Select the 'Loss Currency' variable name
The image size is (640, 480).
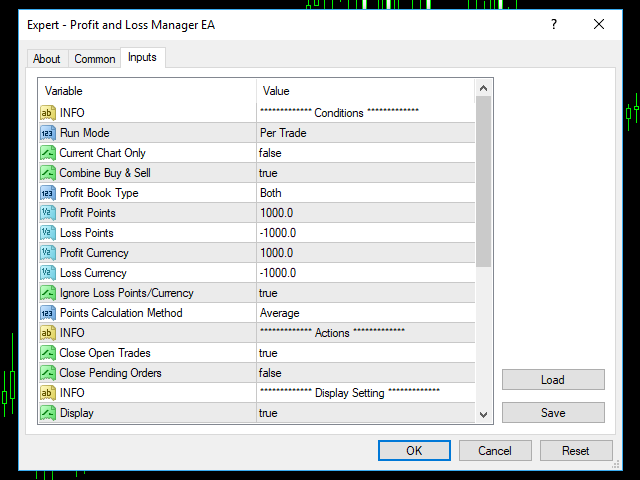pos(93,273)
